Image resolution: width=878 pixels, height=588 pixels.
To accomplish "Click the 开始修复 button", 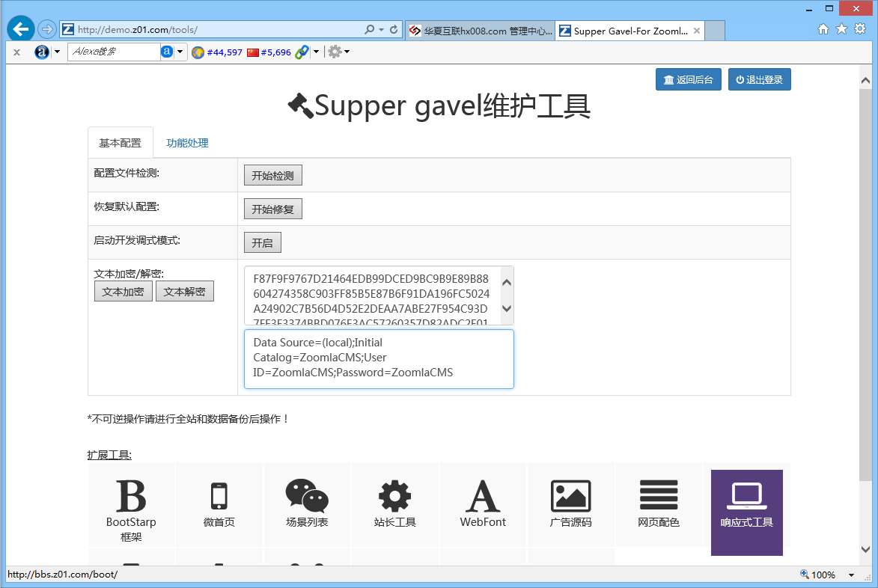I will click(x=272, y=209).
